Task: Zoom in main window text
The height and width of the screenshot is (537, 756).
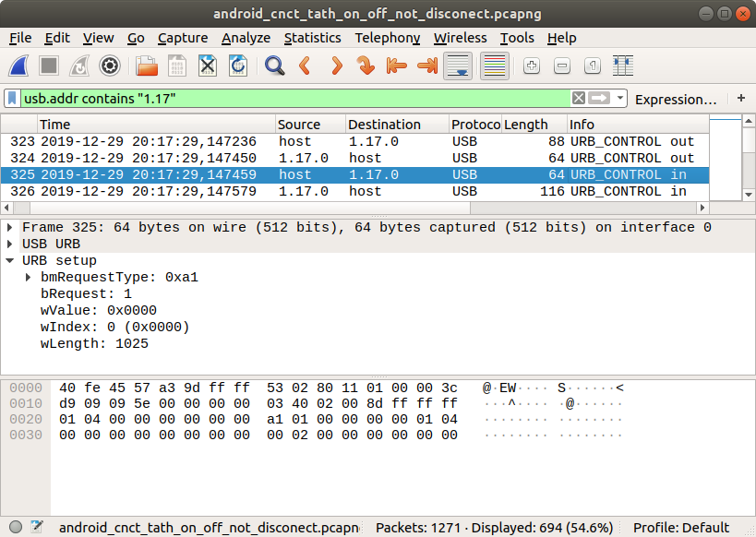Action: pyautogui.click(x=532, y=66)
